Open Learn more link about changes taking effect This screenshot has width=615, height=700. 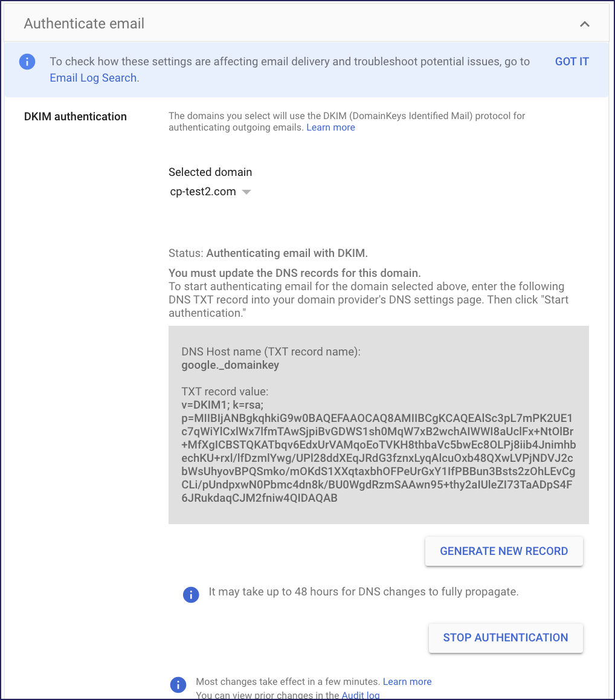[407, 682]
